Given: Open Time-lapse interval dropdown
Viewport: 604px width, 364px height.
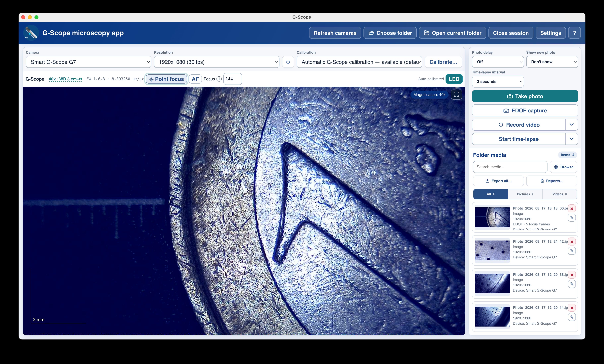Looking at the screenshot, I should (x=498, y=82).
